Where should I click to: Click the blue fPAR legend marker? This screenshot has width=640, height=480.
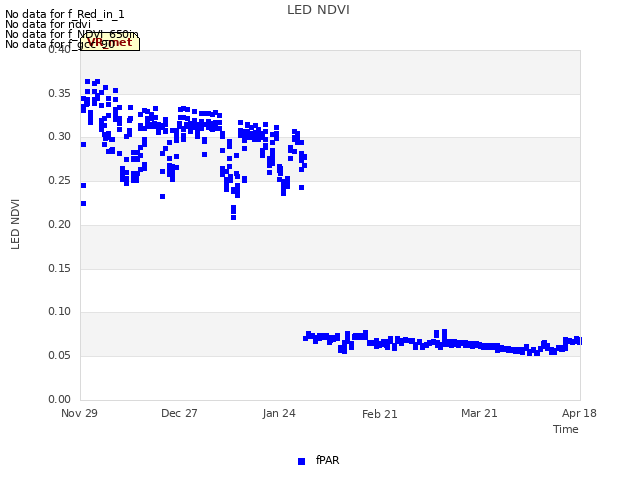[302, 461]
